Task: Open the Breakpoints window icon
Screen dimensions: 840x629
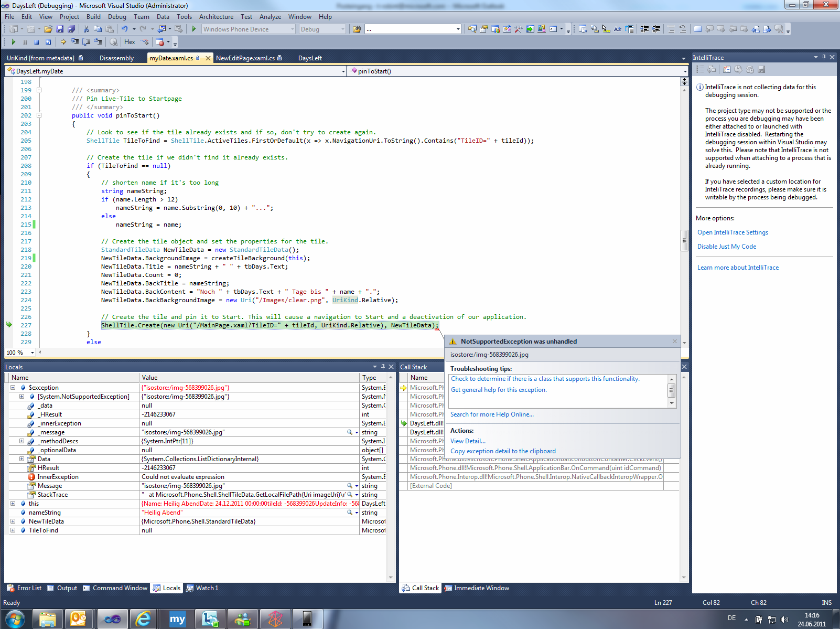Action: point(160,41)
